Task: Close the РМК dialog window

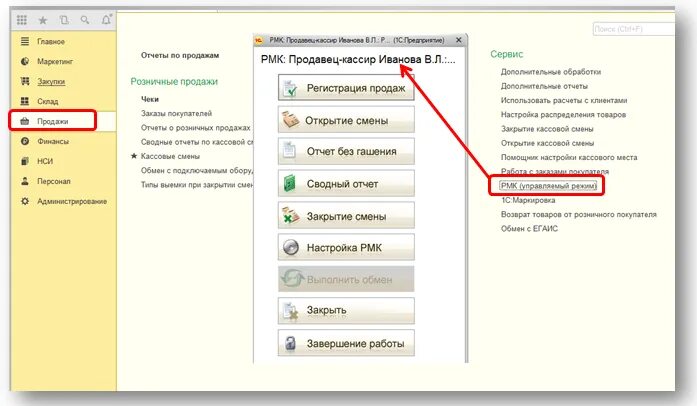Action: click(459, 40)
